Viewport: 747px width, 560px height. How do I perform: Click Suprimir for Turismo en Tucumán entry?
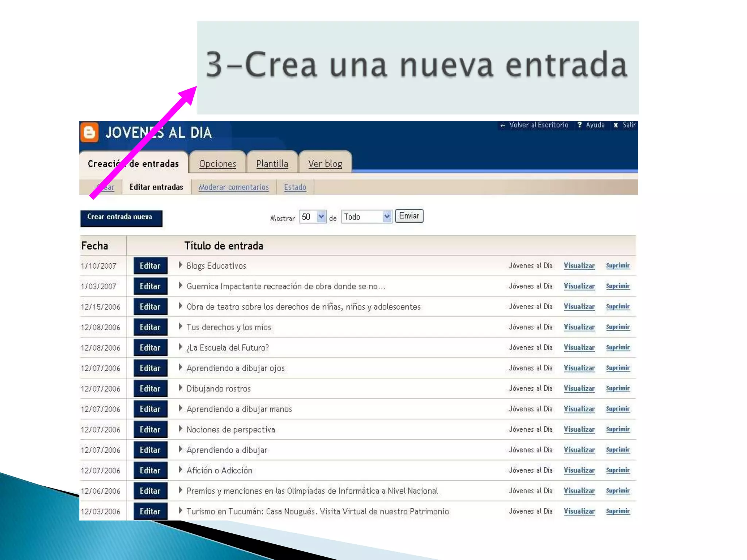[618, 511]
